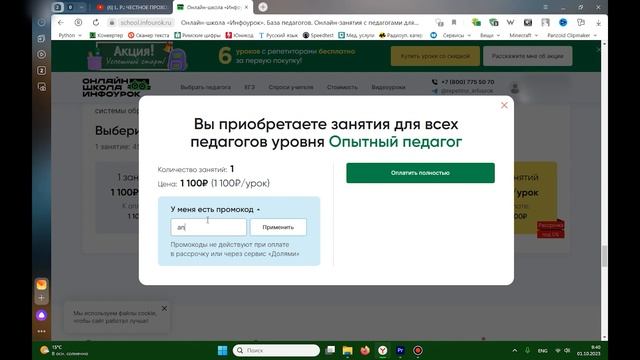The image size is (640, 360).
Task: Click the taskbar search box 'Поиск'
Action: pos(276,350)
